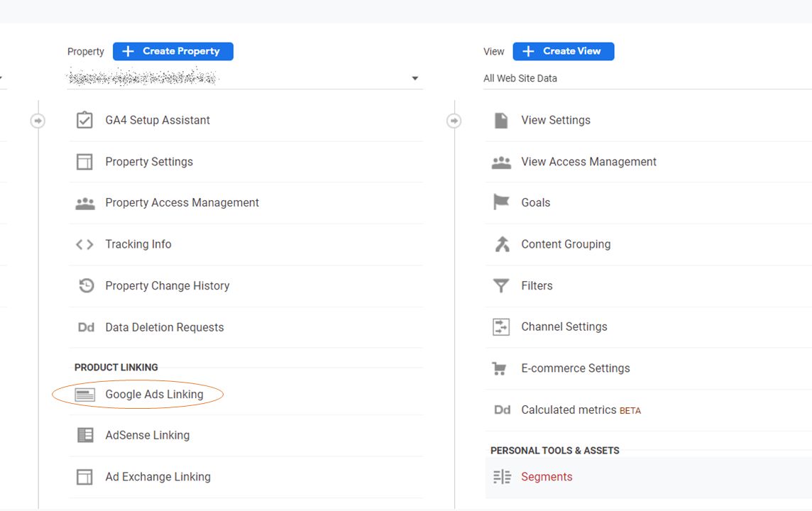The width and height of the screenshot is (812, 511).
Task: Click the Tracking Info code brackets icon
Action: click(x=84, y=244)
